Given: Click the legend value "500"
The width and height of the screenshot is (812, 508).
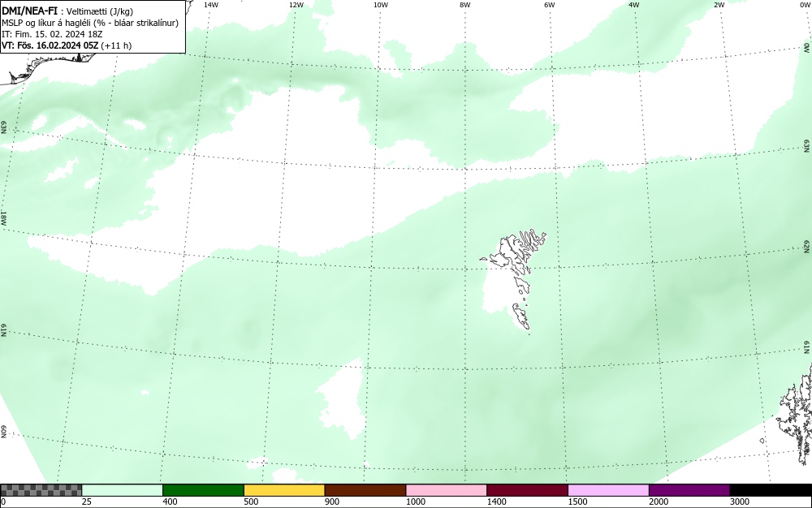Looking at the screenshot, I should (251, 502).
